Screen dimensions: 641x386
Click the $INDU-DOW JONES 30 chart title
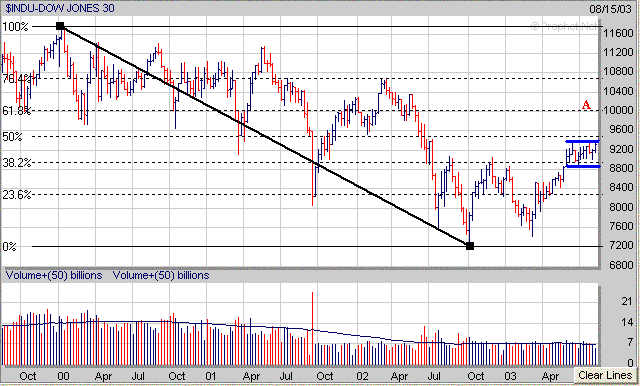60,8
